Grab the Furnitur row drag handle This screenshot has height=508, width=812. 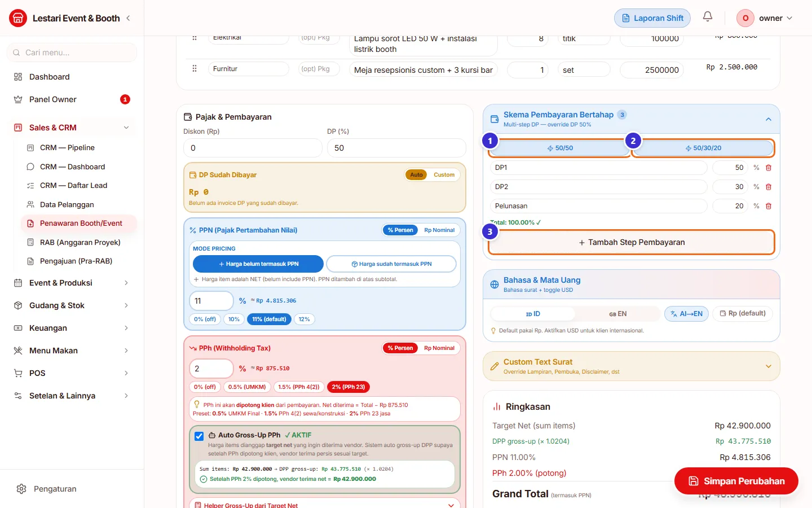coord(195,69)
